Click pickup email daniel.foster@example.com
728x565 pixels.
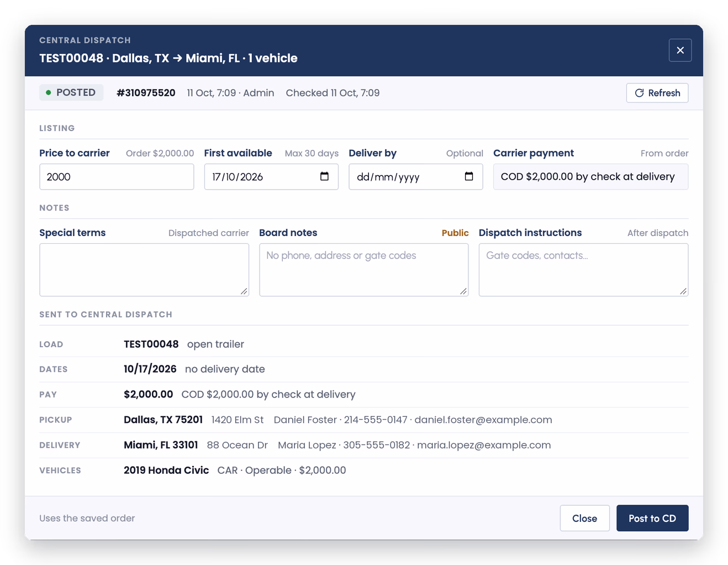pyautogui.click(x=483, y=420)
